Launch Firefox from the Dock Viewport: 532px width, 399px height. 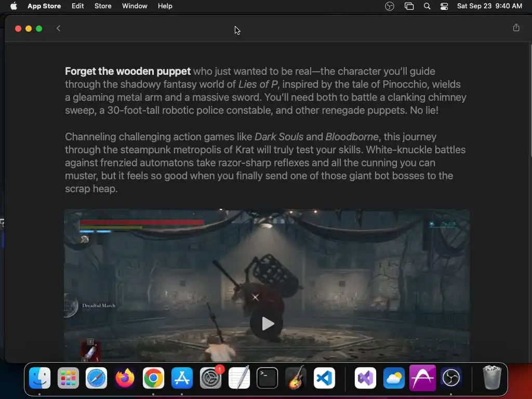(125, 378)
